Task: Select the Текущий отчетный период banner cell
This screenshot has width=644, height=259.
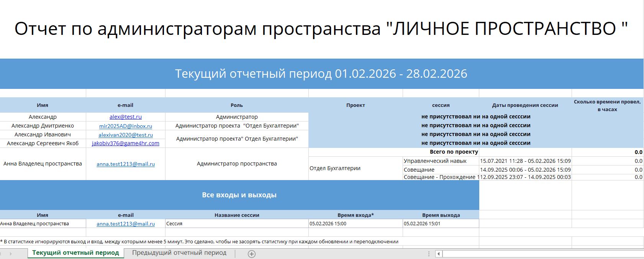Action: point(321,74)
